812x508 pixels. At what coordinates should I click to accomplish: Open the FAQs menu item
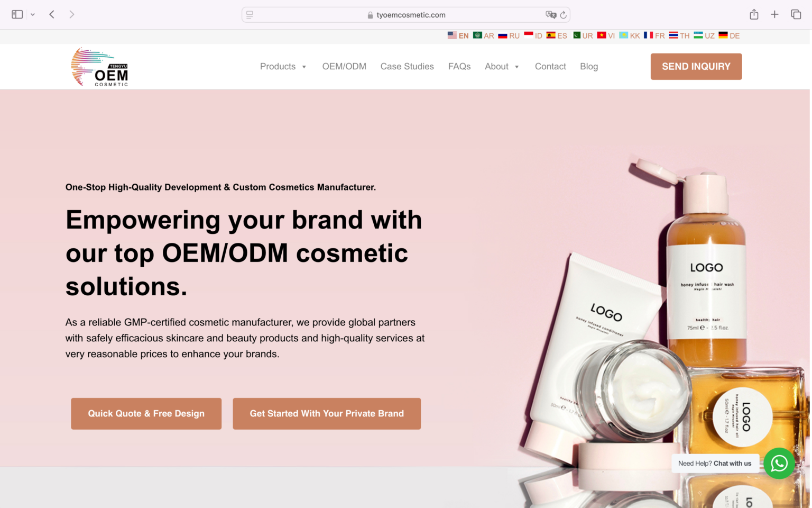(x=459, y=67)
